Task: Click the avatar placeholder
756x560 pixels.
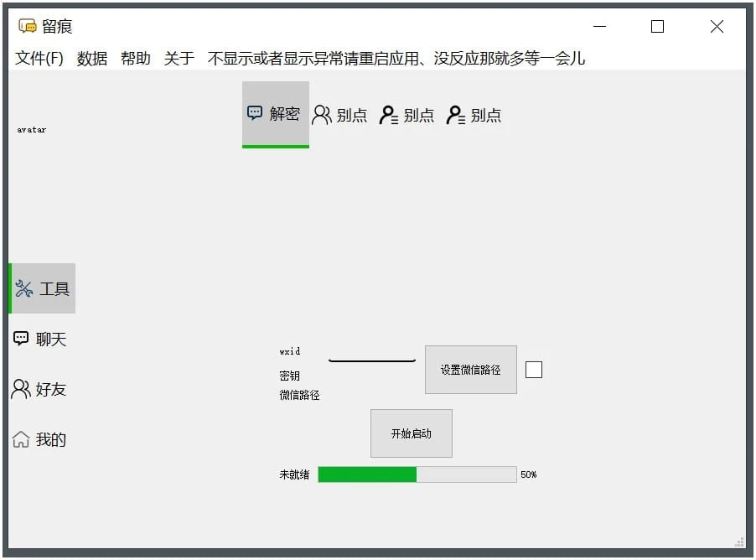Action: point(32,130)
